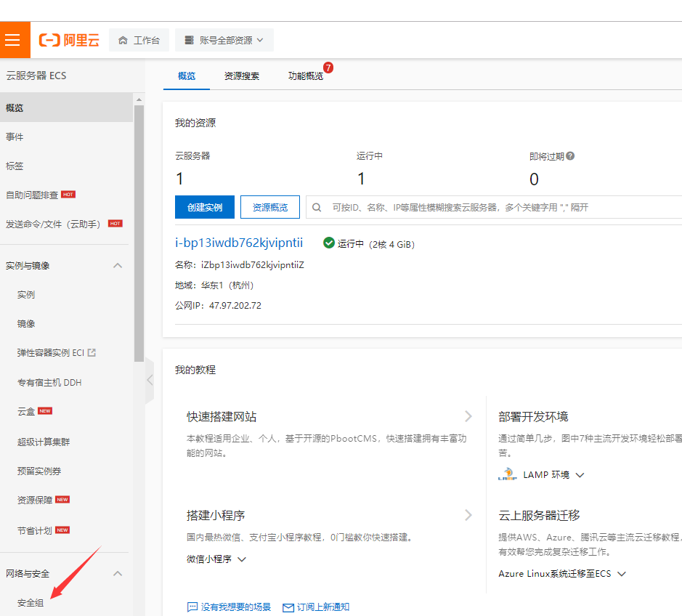682x616 pixels.
Task: Click the 资源概览 button
Action: (270, 207)
